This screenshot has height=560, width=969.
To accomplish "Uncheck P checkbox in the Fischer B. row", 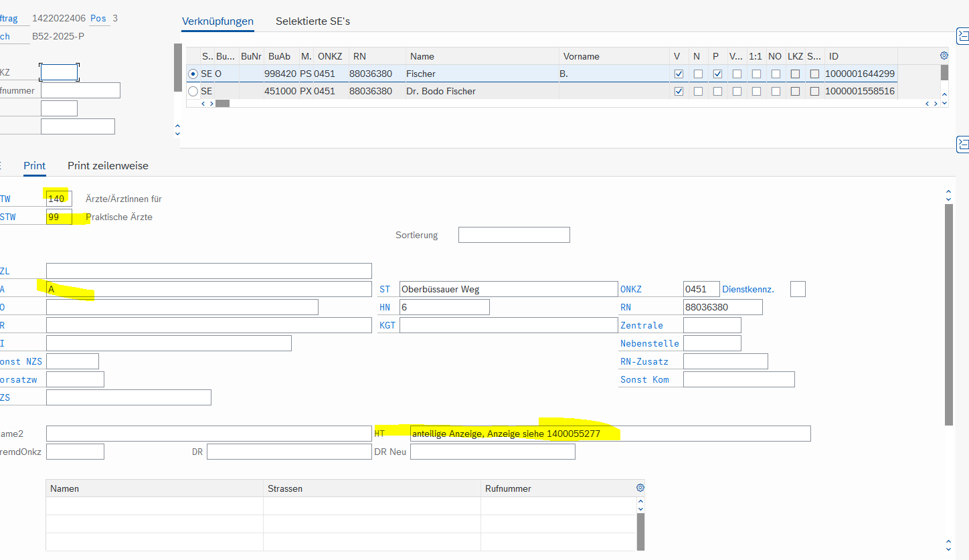I will [717, 74].
